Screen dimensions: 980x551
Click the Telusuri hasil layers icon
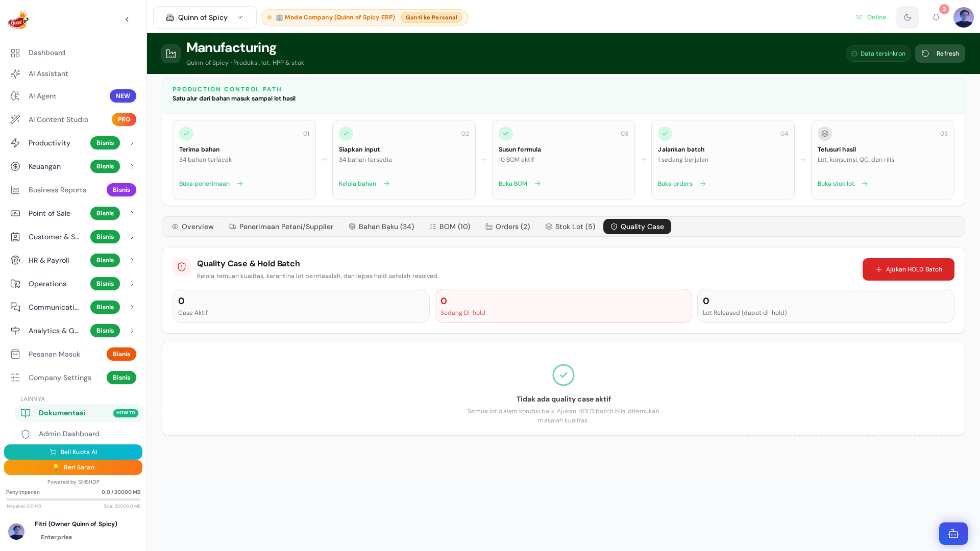pyautogui.click(x=825, y=134)
